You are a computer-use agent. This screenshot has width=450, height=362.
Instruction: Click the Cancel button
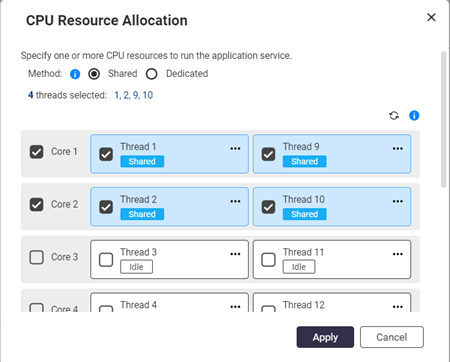[392, 337]
